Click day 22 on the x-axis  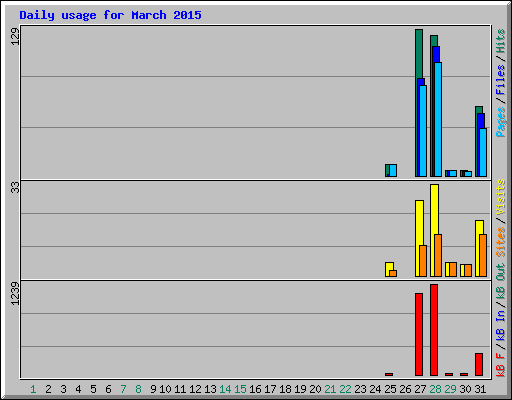pos(345,389)
